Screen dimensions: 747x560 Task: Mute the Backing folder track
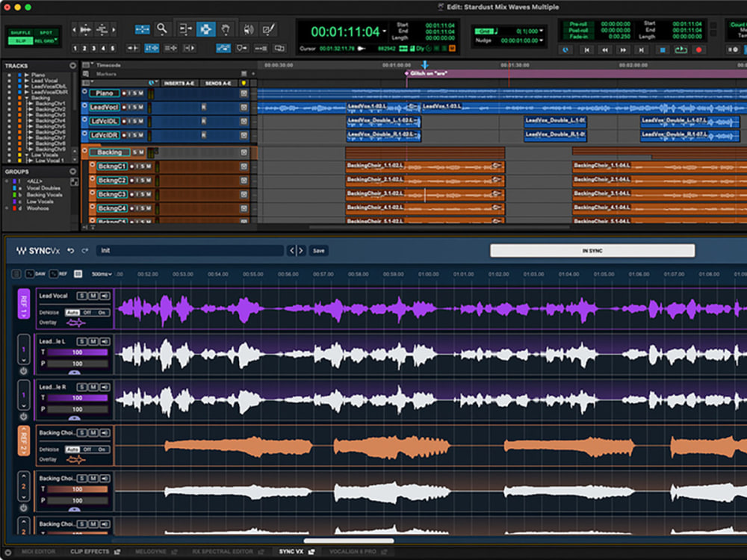click(x=141, y=152)
